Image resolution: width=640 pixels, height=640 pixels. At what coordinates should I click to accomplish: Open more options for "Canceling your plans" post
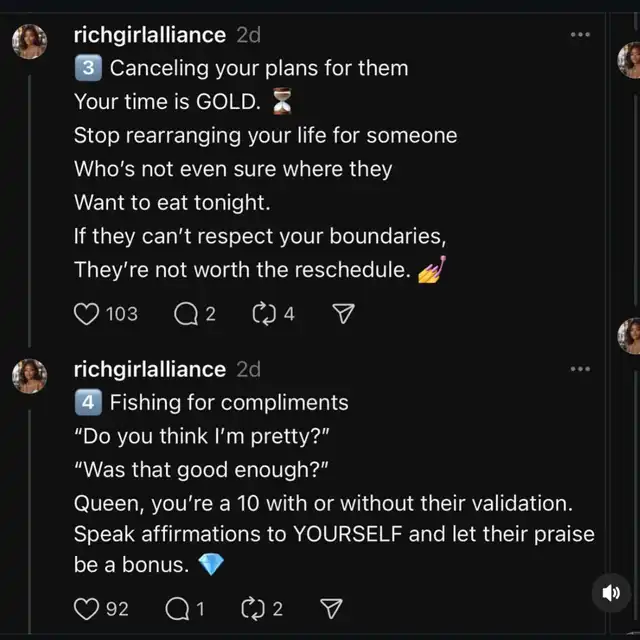580,35
